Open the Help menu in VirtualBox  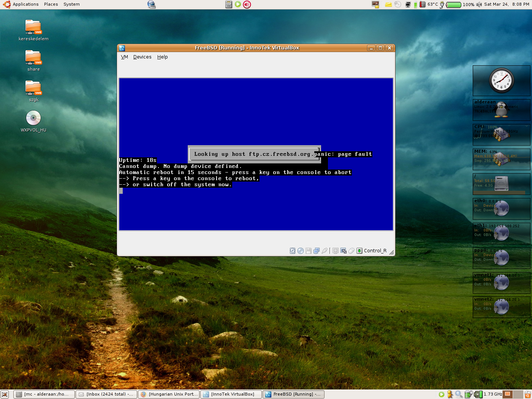pos(162,57)
